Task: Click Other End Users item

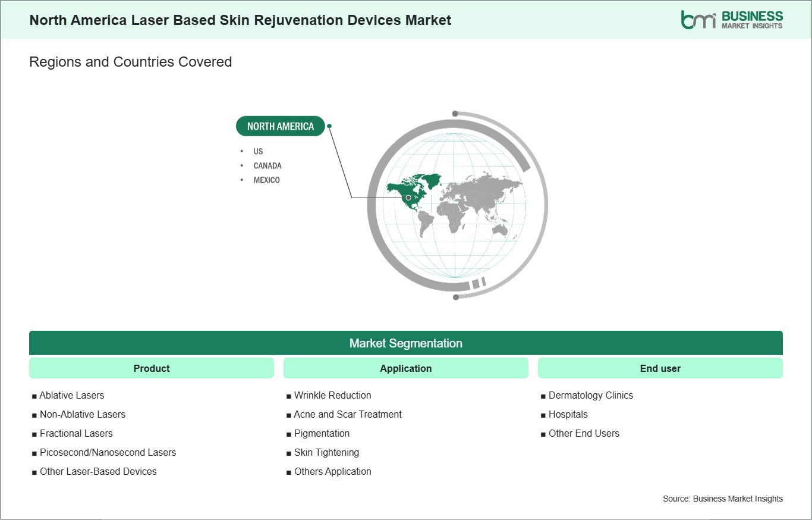Action: [x=580, y=433]
